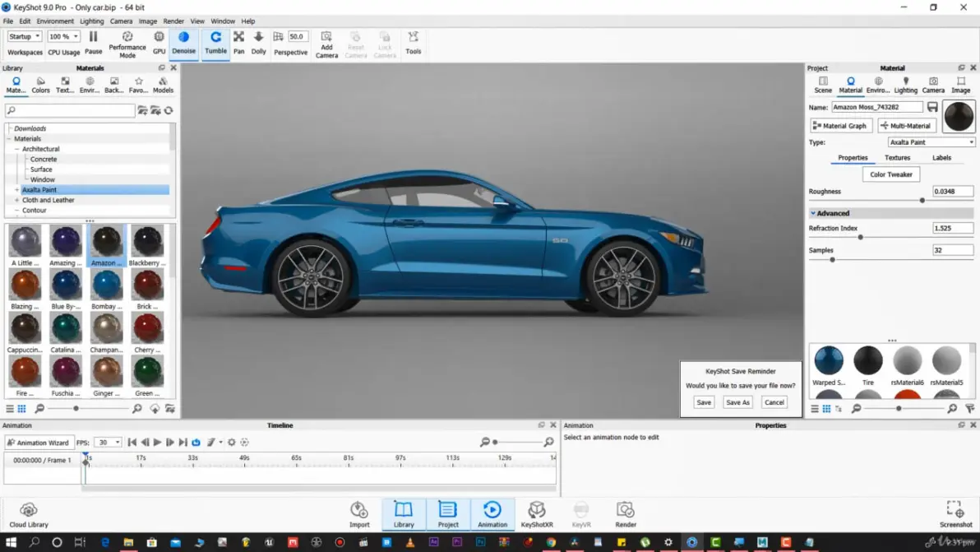
Task: Open File Explorer from the taskbar
Action: click(x=128, y=542)
